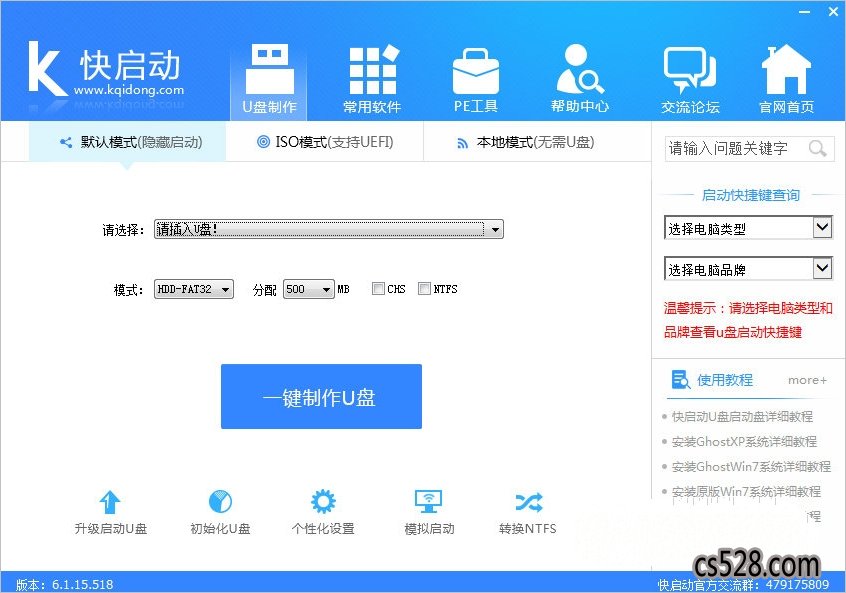Go to 官网首页 house icon

click(786, 70)
